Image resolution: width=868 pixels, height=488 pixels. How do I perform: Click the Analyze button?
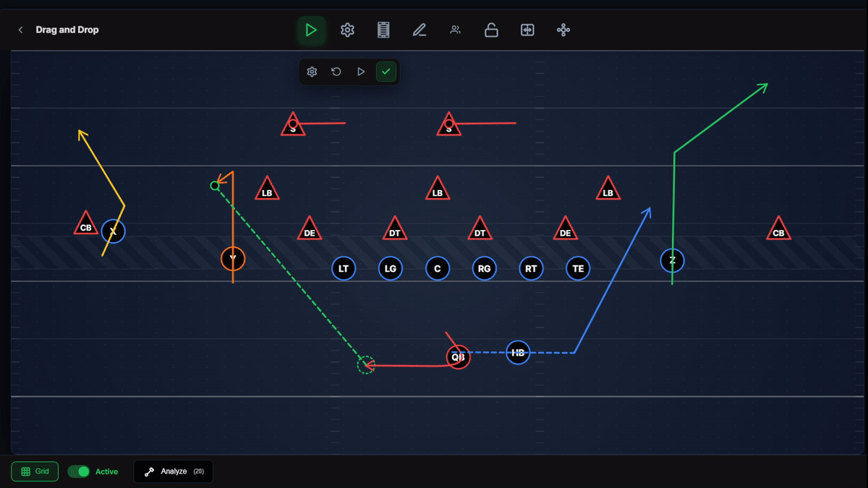click(174, 471)
